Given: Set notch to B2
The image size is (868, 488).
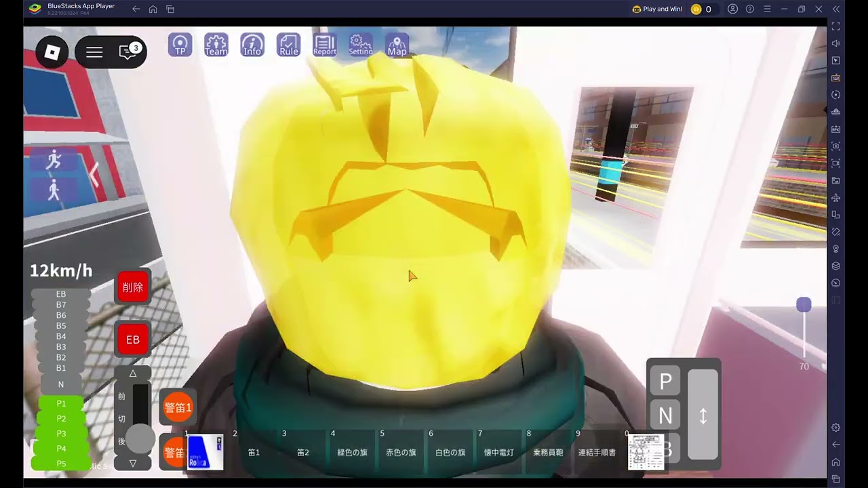Looking at the screenshot, I should click(61, 357).
